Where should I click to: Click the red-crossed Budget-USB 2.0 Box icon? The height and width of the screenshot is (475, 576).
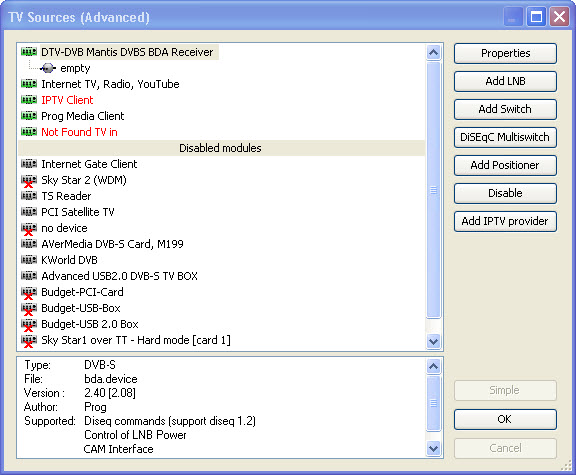(x=29, y=324)
